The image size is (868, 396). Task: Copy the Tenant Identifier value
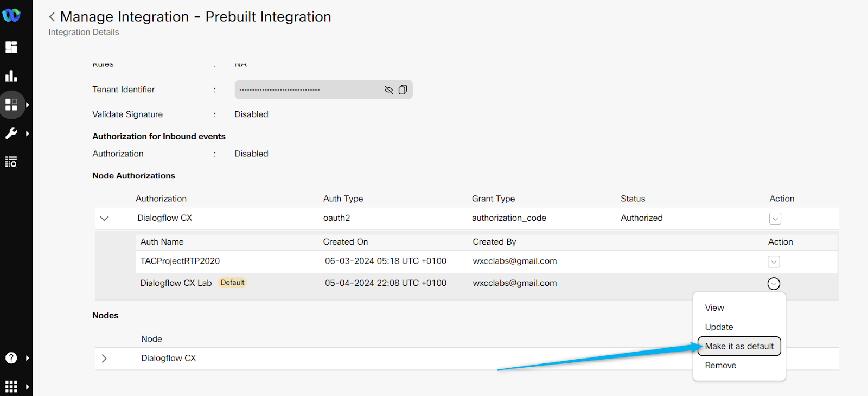[403, 90]
